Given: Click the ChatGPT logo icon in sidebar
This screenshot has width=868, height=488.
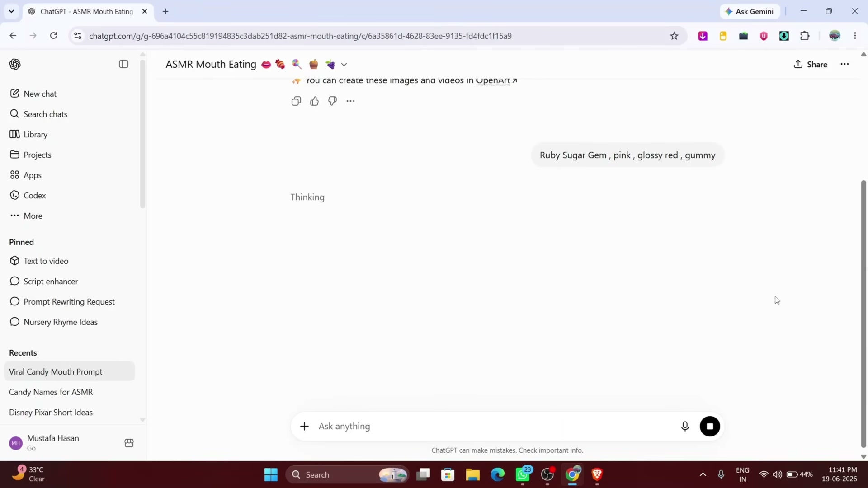Looking at the screenshot, I should click(15, 64).
